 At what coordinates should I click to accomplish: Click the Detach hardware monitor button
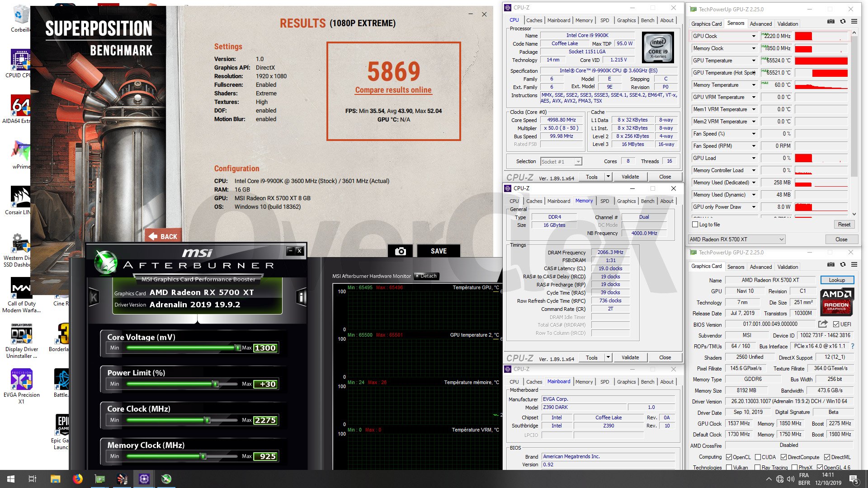[427, 276]
